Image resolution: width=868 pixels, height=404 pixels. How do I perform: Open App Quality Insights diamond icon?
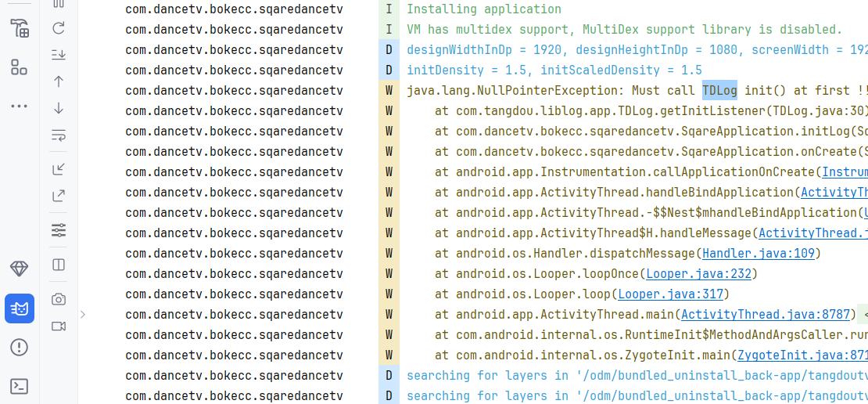tap(20, 269)
